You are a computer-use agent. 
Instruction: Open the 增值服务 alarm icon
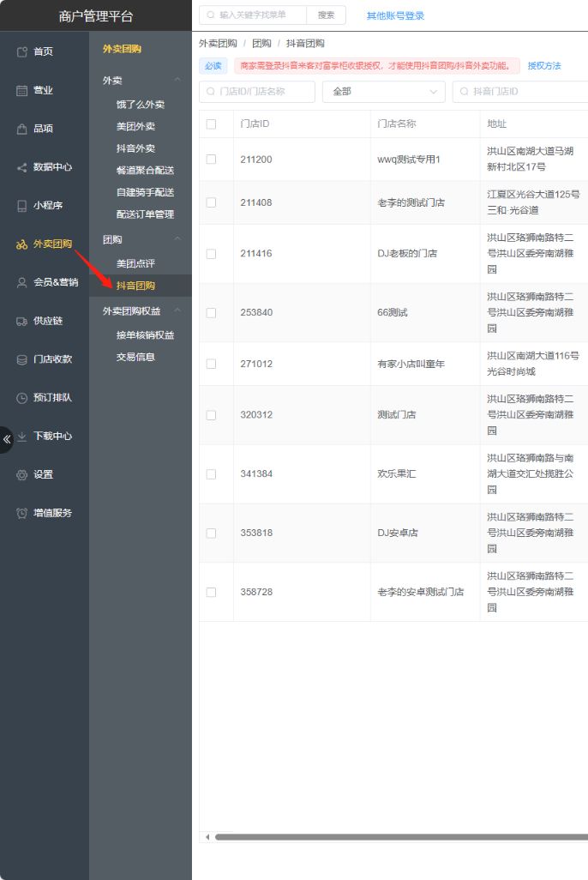point(22,513)
